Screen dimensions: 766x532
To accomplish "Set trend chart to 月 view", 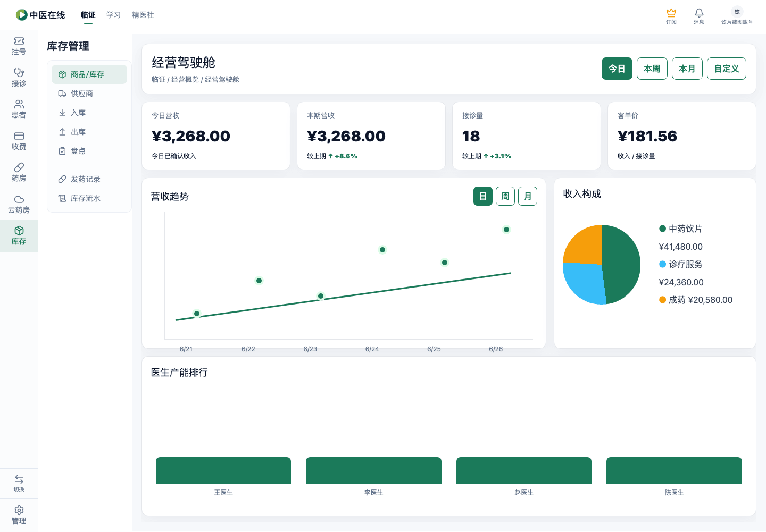I will (528, 196).
